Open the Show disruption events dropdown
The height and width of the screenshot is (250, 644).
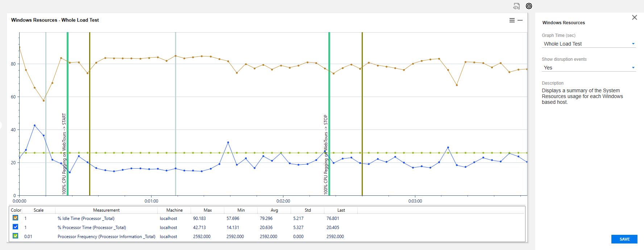click(588, 68)
